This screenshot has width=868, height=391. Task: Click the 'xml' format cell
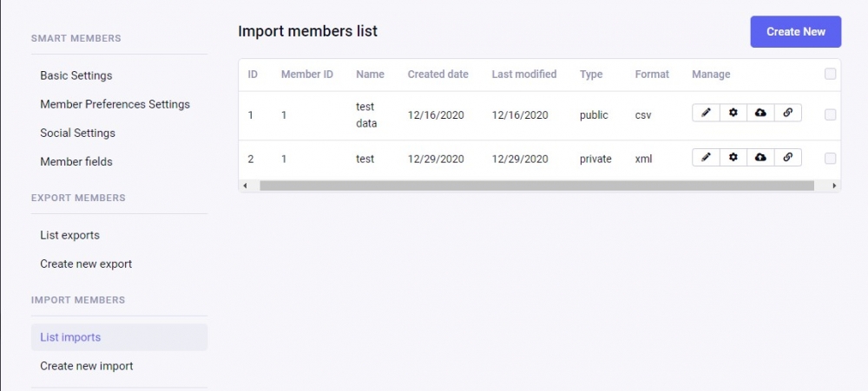(644, 160)
